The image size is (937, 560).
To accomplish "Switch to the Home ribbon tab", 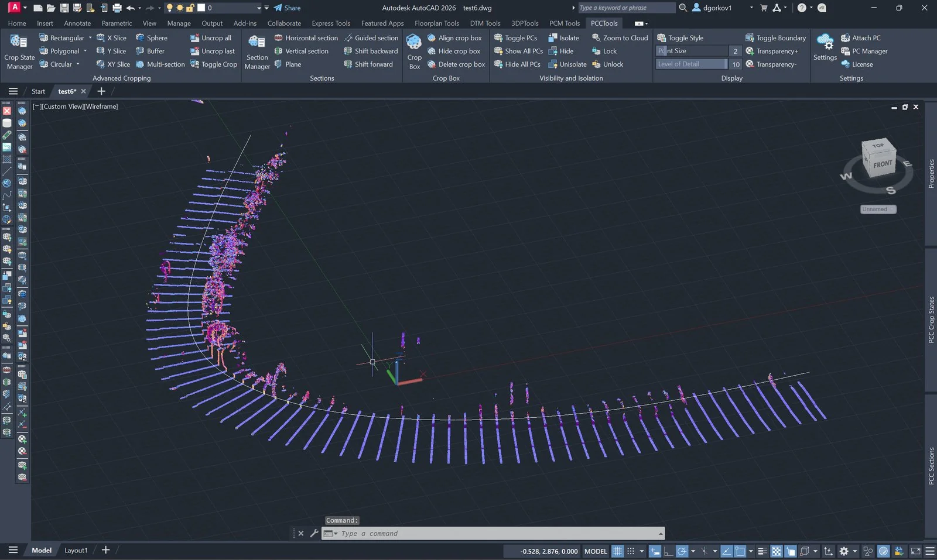I will [17, 23].
